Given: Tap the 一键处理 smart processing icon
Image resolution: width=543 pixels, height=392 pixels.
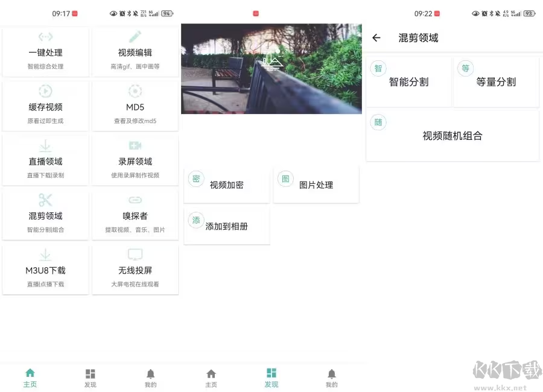Looking at the screenshot, I should pos(45,37).
